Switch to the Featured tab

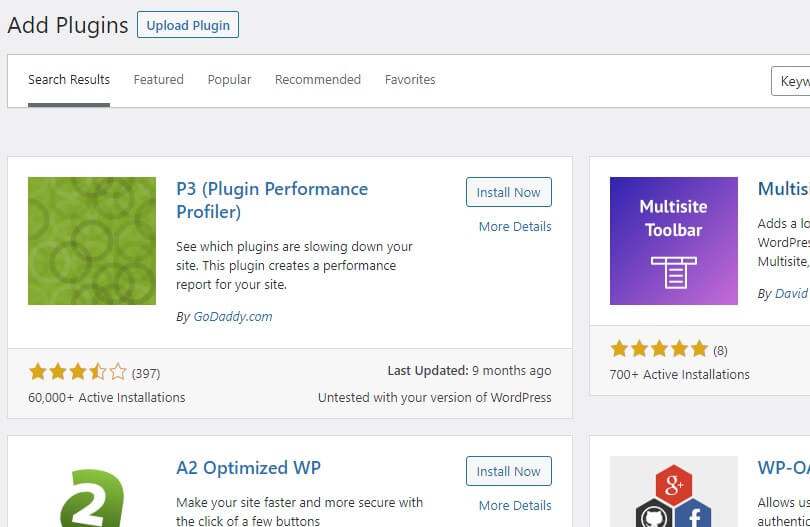pyautogui.click(x=159, y=80)
